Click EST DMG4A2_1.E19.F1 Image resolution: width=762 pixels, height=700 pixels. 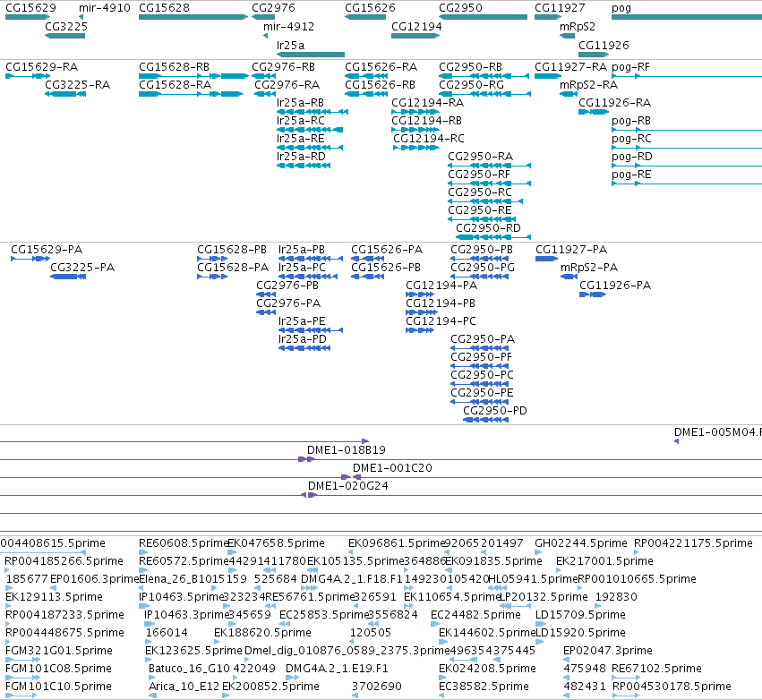337,669
